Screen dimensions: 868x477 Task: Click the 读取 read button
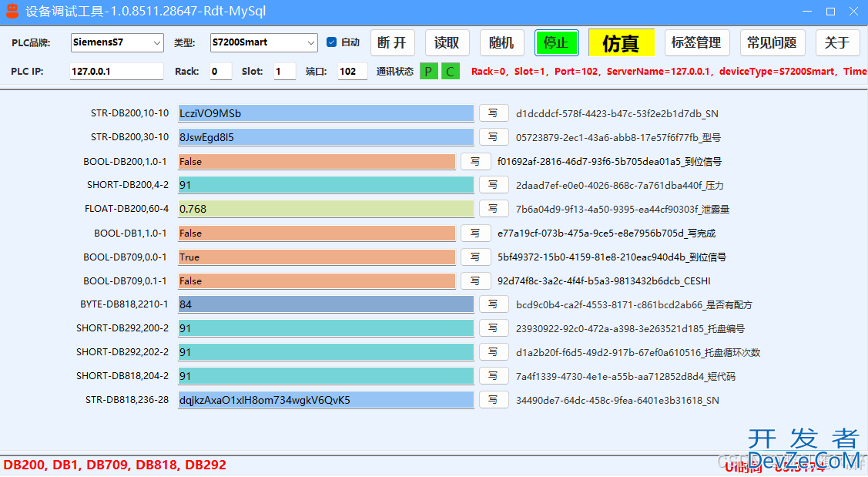[447, 42]
